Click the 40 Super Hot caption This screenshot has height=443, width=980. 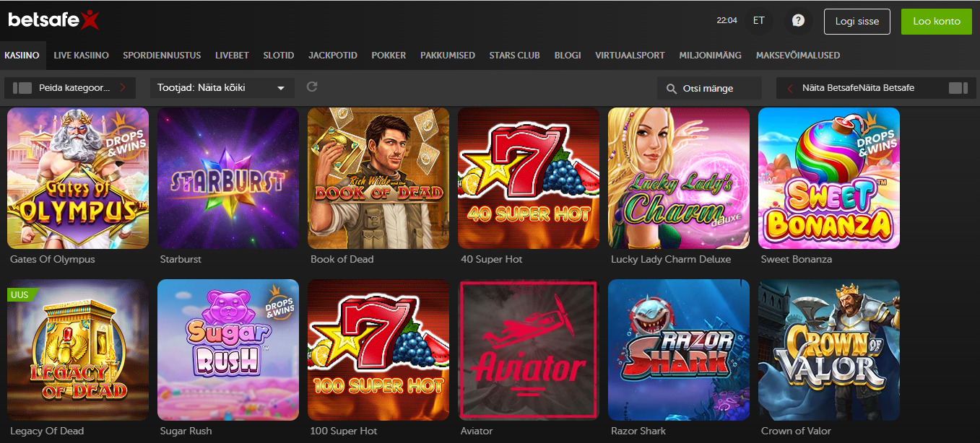click(492, 259)
